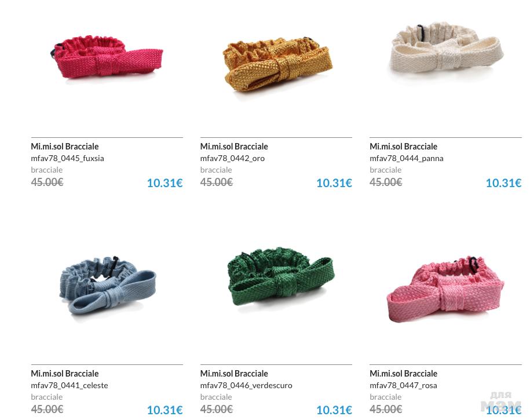Click Mi.mi.sol Bracciale title above mfav78_0444_panna
This screenshot has height=420, width=530.
(x=403, y=147)
